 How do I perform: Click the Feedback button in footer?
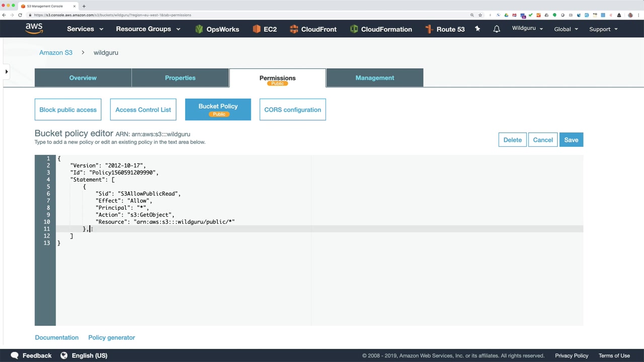(x=31, y=355)
